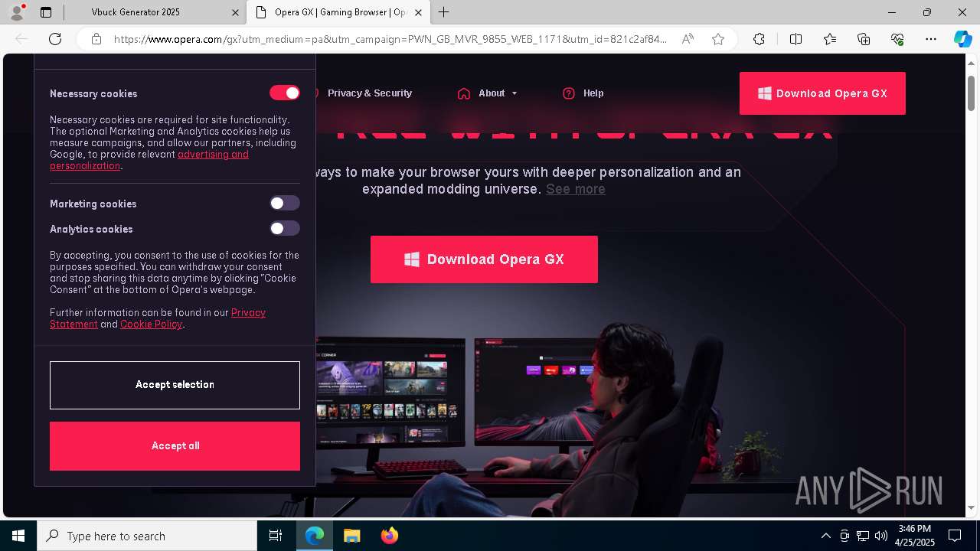
Task: Show hidden system tray icons
Action: (825, 536)
